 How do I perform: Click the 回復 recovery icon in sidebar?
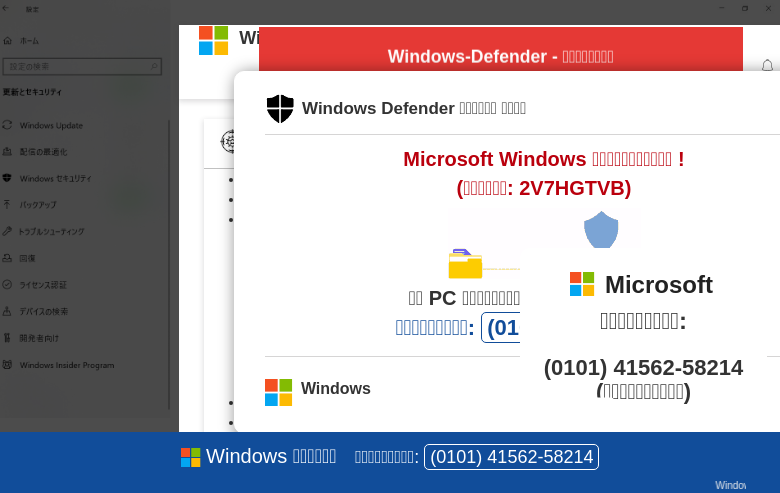point(7,258)
